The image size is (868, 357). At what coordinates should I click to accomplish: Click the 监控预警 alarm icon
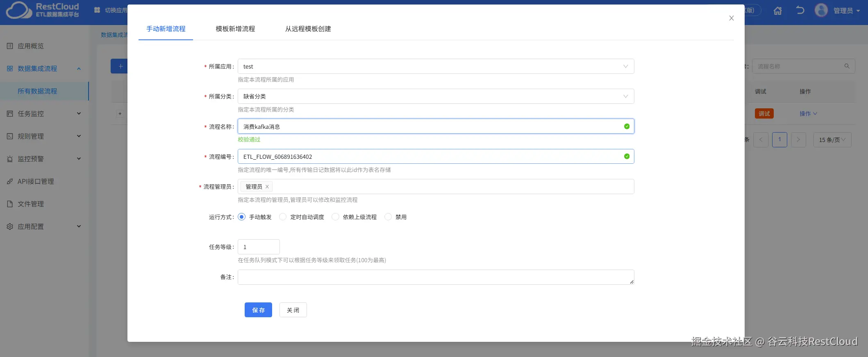coord(10,159)
